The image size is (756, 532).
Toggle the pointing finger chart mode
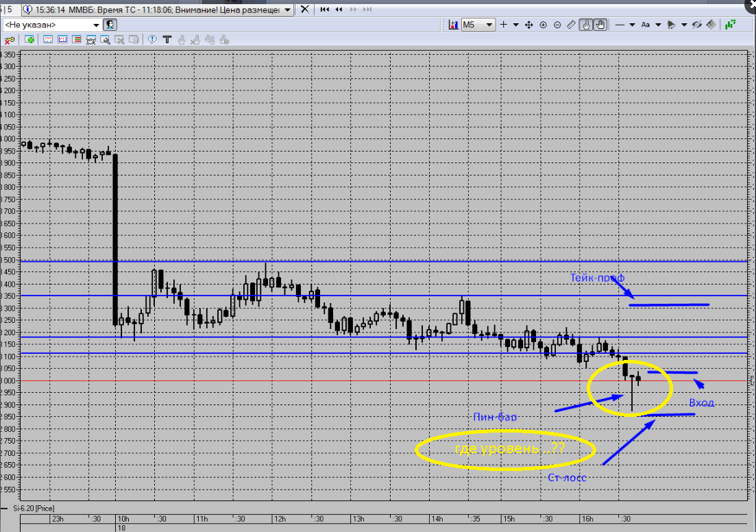pyautogui.click(x=586, y=25)
